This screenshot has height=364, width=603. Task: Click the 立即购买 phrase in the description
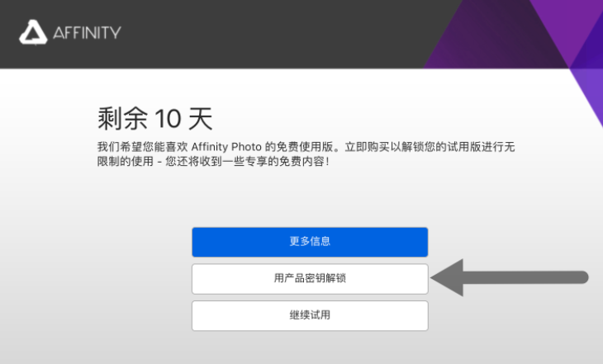pos(368,147)
